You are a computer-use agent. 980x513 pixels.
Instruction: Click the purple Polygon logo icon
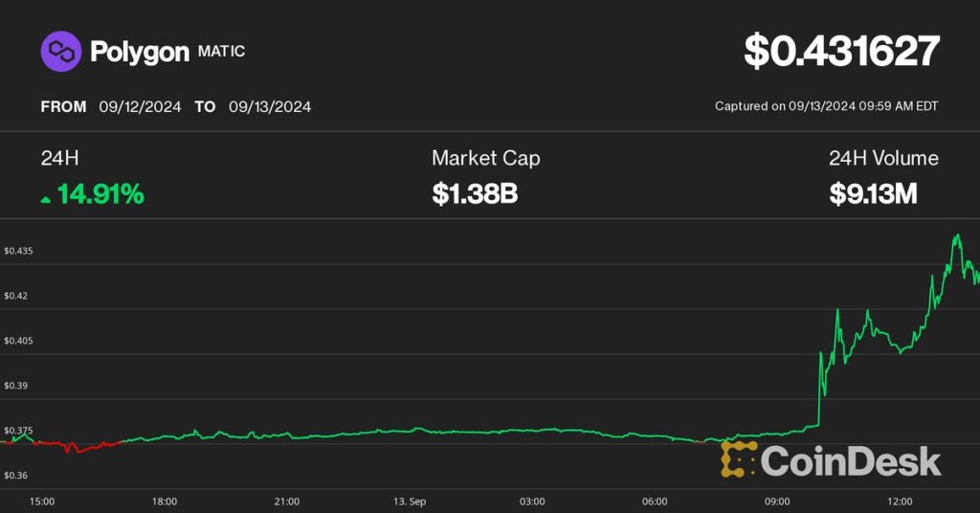pos(60,52)
